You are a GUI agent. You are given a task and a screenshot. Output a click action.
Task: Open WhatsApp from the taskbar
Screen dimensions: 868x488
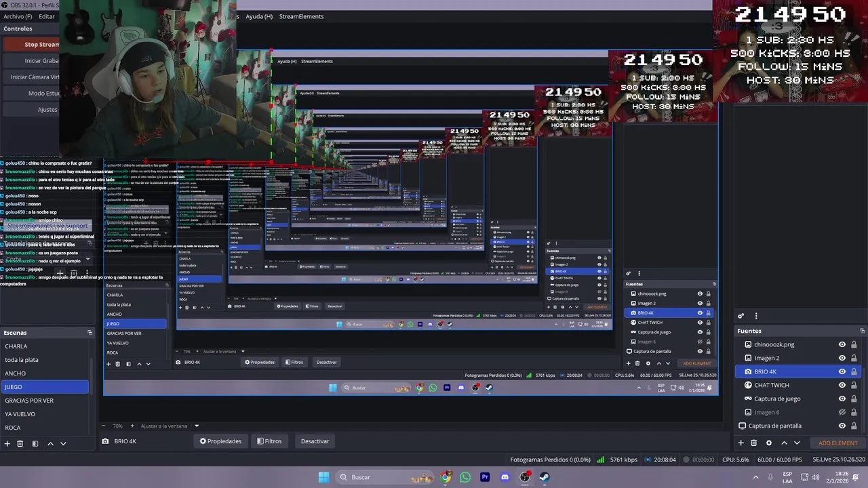pos(465,477)
